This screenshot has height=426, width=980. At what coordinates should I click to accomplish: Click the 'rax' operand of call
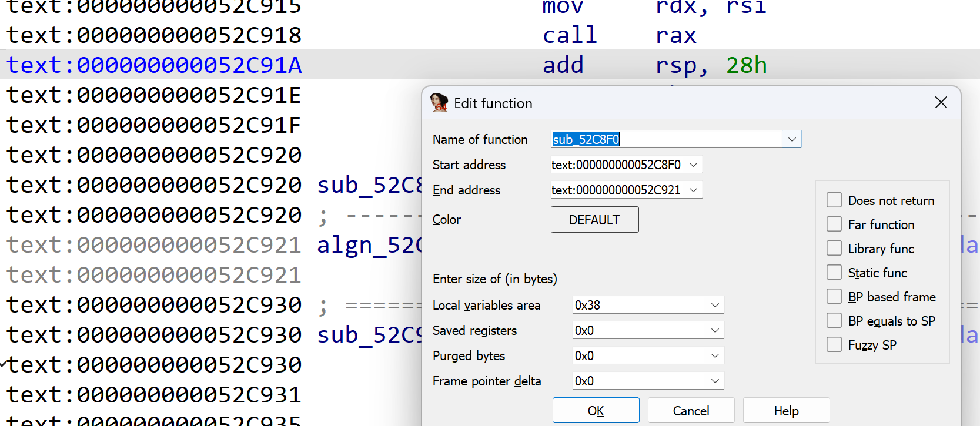point(676,35)
